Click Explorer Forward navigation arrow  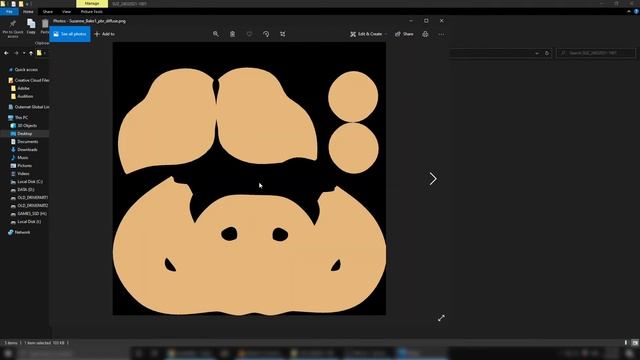(x=16, y=53)
